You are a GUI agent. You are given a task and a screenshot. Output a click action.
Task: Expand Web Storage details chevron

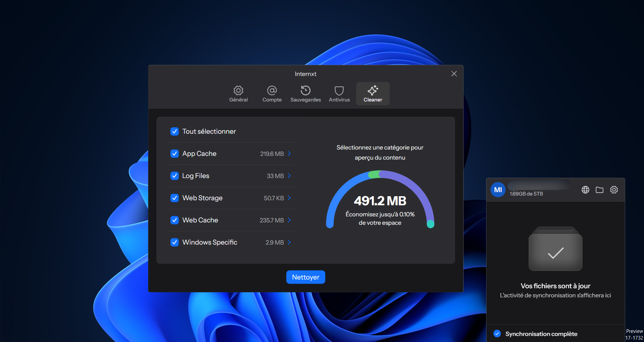tap(289, 198)
